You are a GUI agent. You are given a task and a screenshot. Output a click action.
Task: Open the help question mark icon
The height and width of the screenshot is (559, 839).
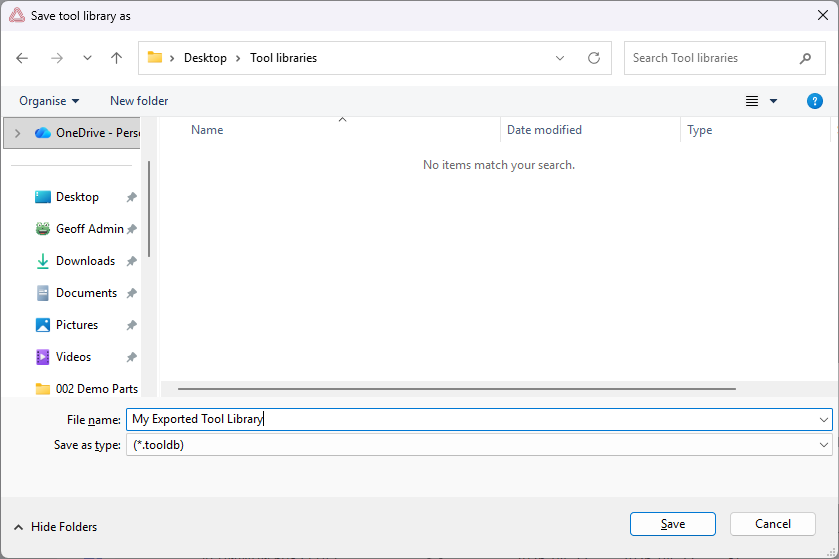tap(814, 101)
